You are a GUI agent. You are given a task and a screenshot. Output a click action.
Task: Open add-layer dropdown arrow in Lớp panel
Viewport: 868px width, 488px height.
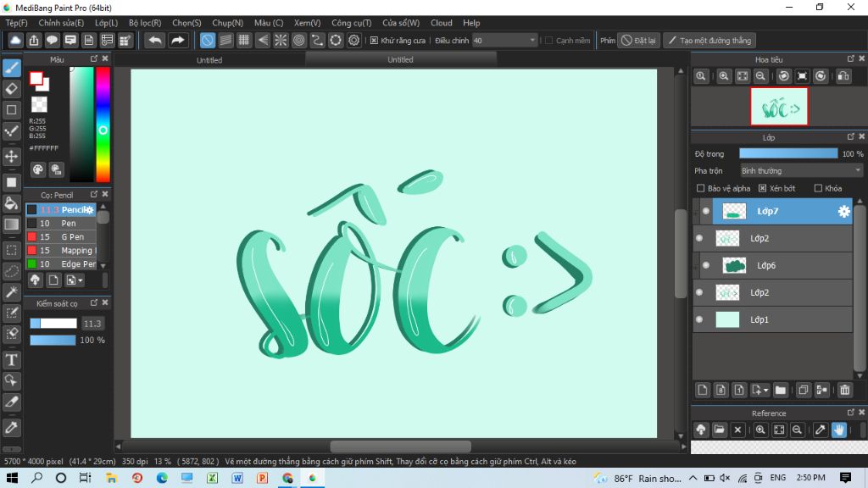tap(766, 390)
